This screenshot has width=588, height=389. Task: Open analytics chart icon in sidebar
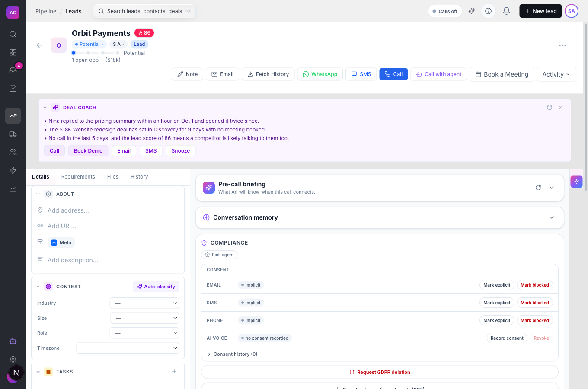[13, 188]
